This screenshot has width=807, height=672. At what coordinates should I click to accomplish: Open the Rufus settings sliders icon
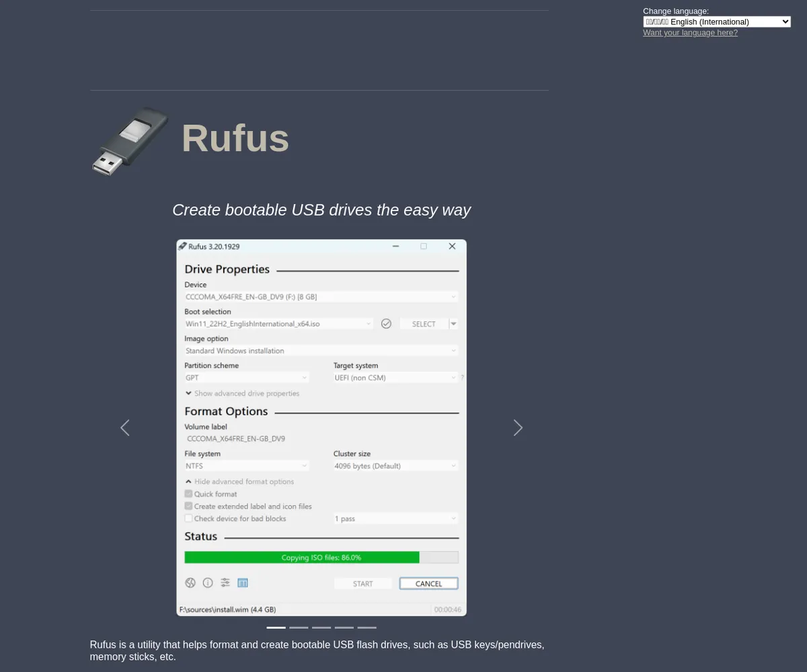pyautogui.click(x=225, y=583)
